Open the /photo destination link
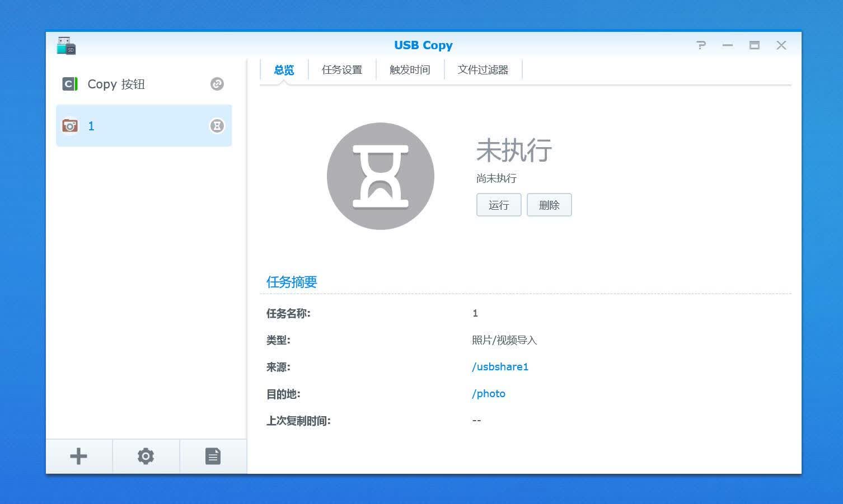The image size is (843, 504). click(489, 394)
